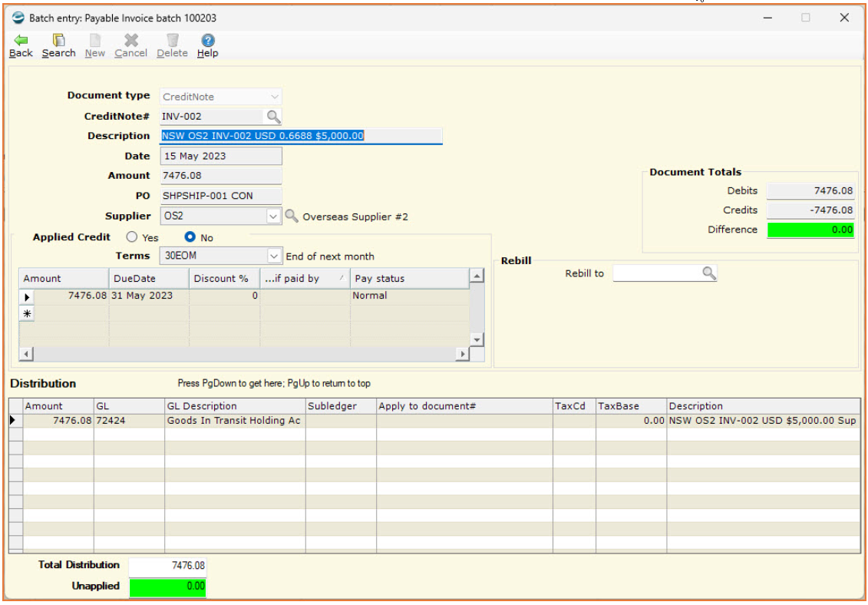Click the Discount % column header

(224, 278)
